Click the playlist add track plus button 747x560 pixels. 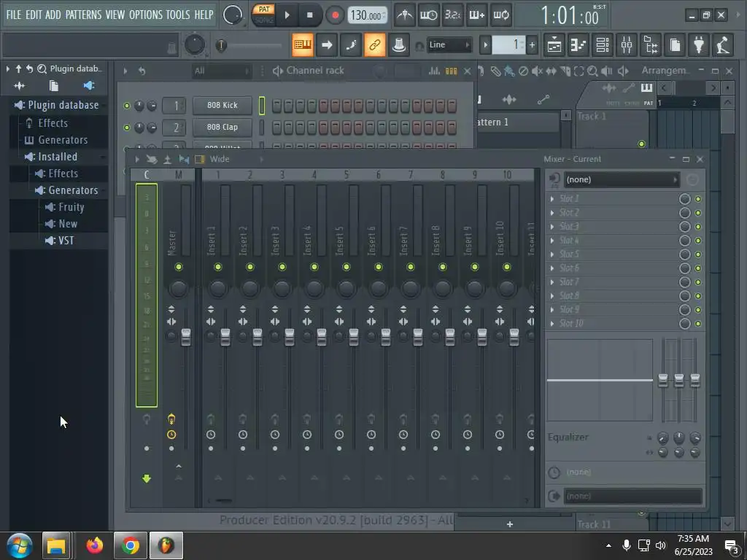[x=510, y=524]
